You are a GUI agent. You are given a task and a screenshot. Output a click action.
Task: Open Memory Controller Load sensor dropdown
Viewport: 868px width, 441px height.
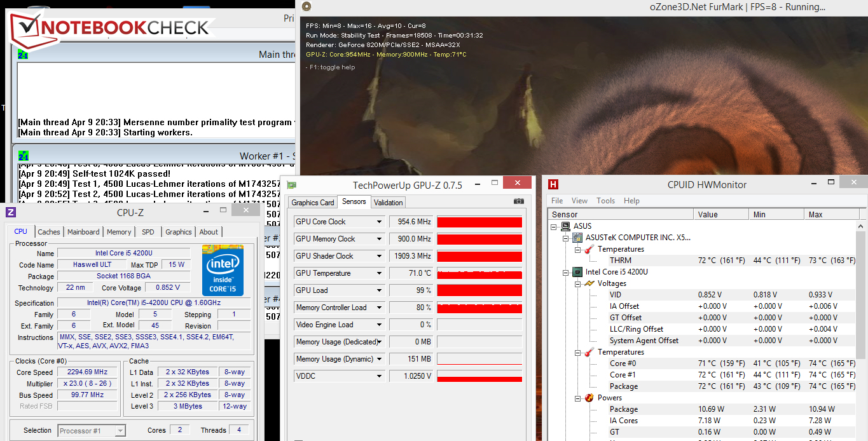pyautogui.click(x=380, y=308)
